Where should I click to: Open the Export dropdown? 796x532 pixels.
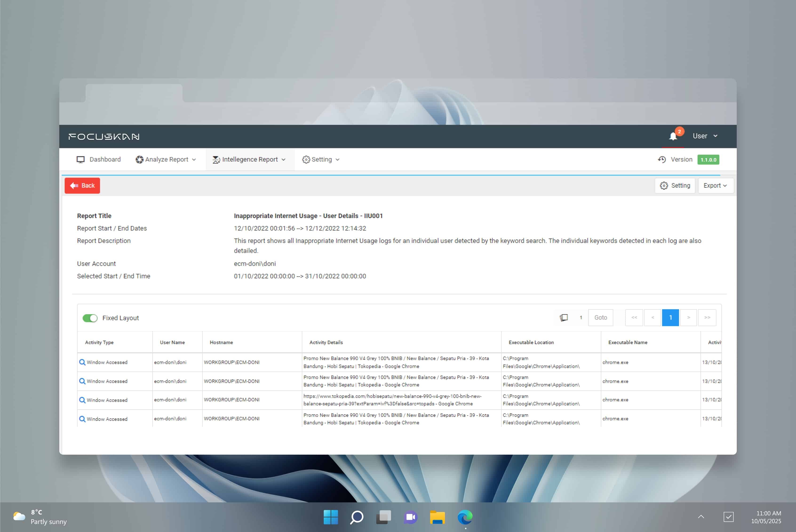point(716,186)
